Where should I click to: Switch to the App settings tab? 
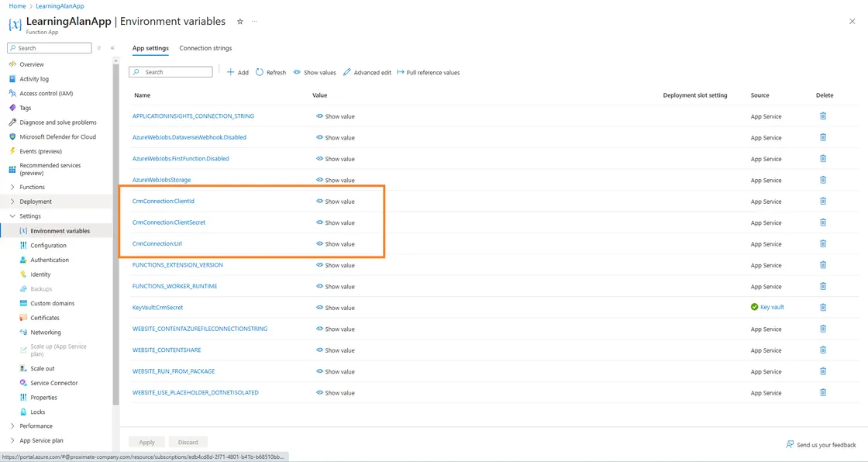point(150,48)
